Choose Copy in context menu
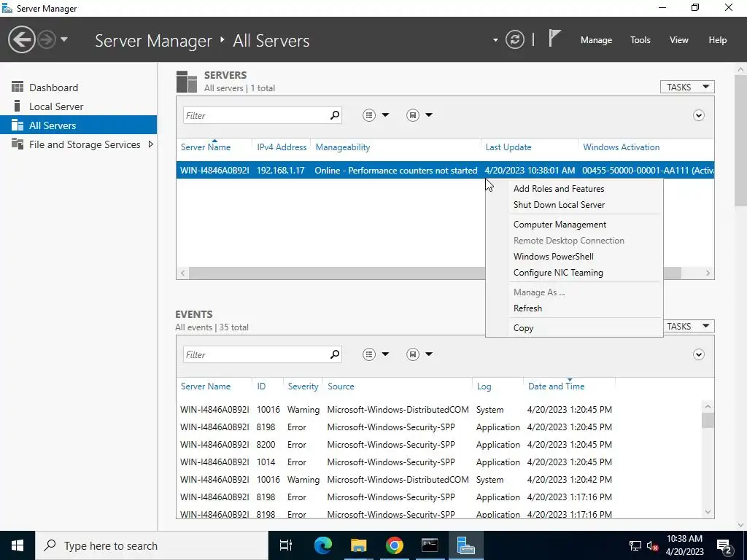The width and height of the screenshot is (747, 560). tap(523, 328)
